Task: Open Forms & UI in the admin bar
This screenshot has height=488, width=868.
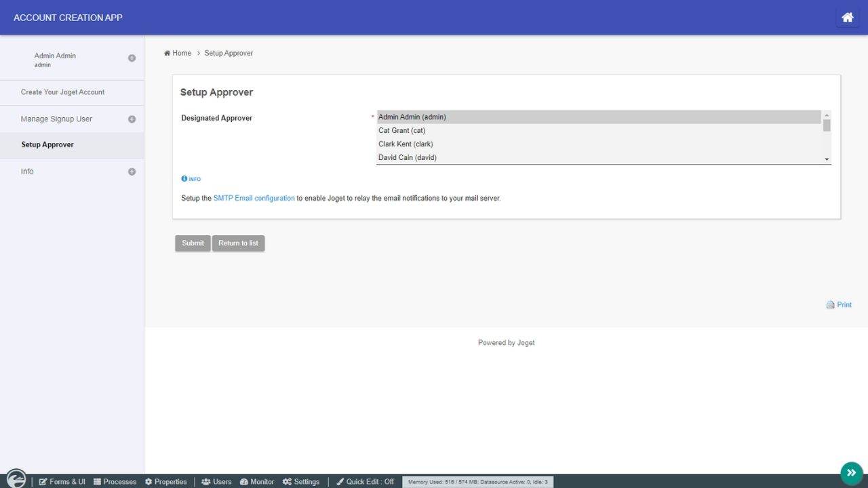Action: point(62,482)
